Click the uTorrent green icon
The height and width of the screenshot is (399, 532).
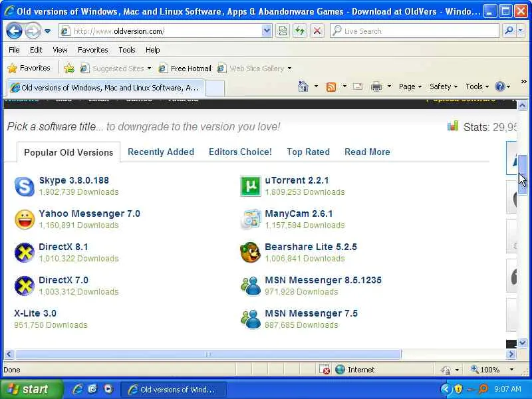[x=251, y=186]
